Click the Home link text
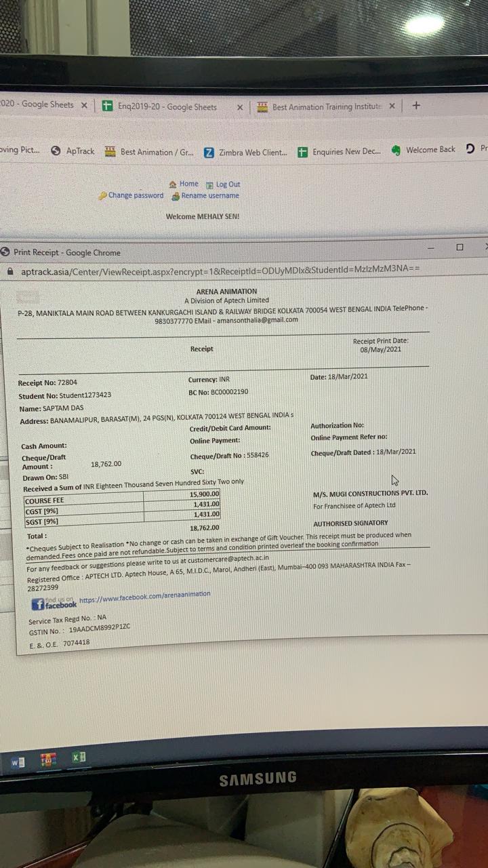This screenshot has width=488, height=868. 189,184
